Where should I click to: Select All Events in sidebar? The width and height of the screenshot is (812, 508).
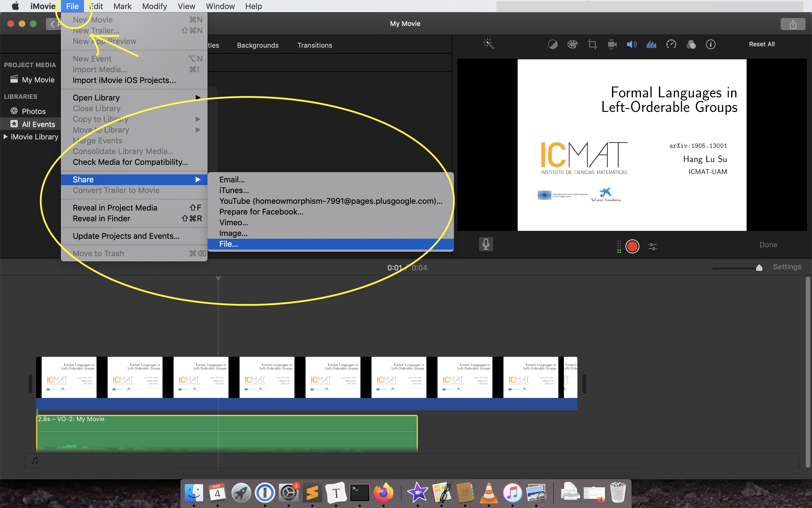pos(30,124)
